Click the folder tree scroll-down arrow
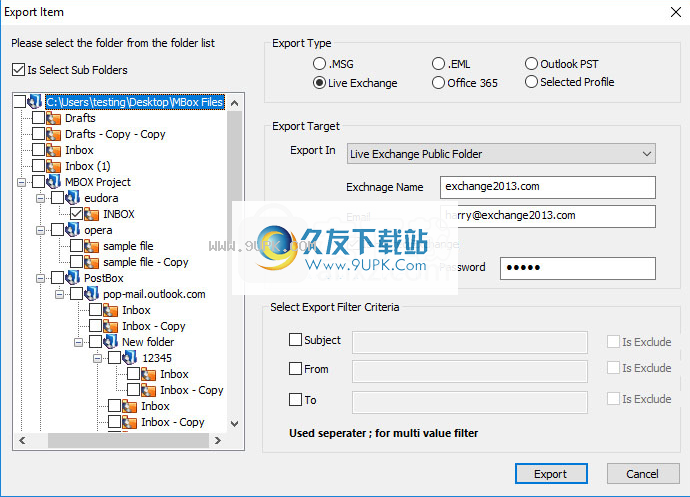 click(x=235, y=423)
